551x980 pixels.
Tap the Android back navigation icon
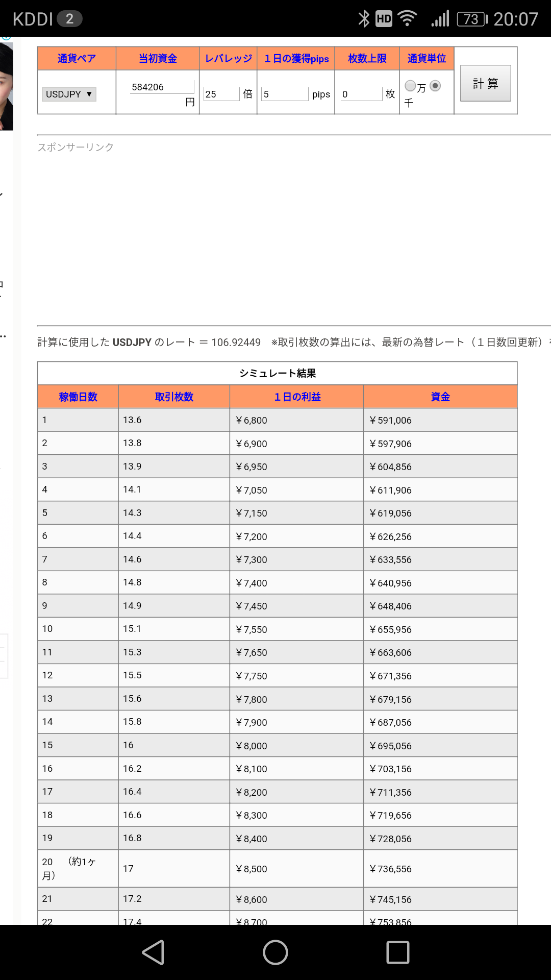(153, 952)
